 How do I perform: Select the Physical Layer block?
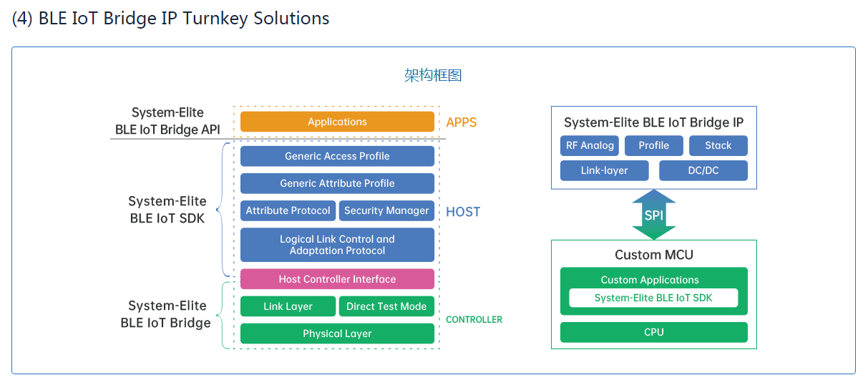pos(337,333)
